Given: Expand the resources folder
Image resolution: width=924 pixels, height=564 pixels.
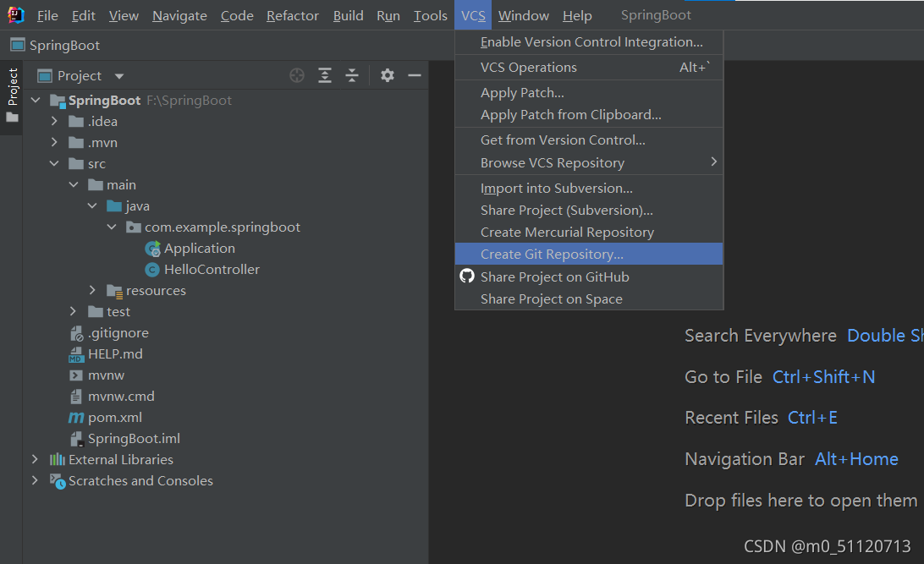Looking at the screenshot, I should [92, 290].
